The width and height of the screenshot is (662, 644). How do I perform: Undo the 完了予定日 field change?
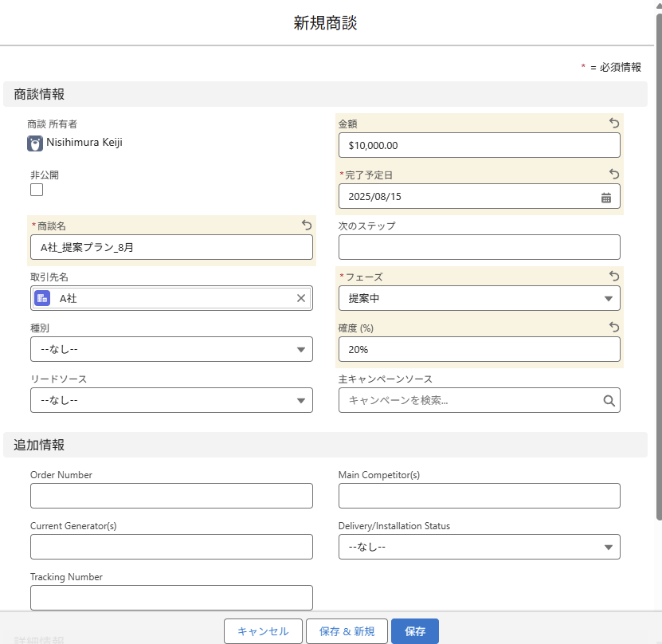click(614, 174)
